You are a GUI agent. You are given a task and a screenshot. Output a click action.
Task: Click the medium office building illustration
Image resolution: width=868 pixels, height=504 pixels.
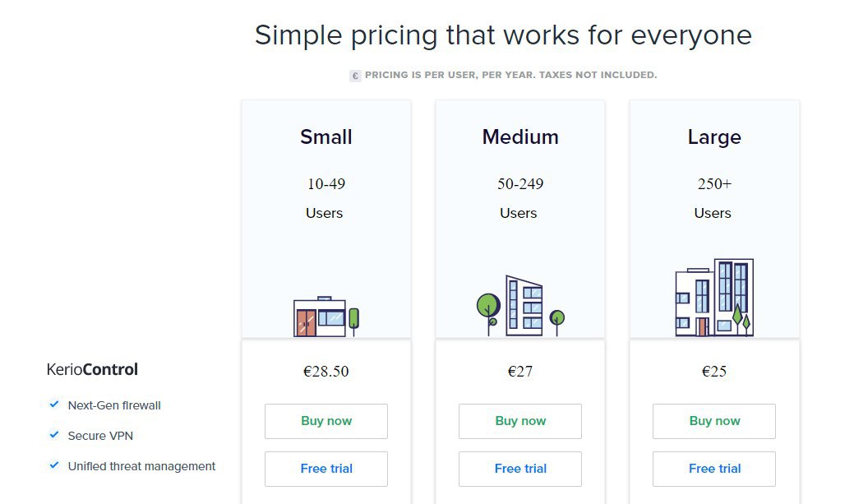click(520, 306)
